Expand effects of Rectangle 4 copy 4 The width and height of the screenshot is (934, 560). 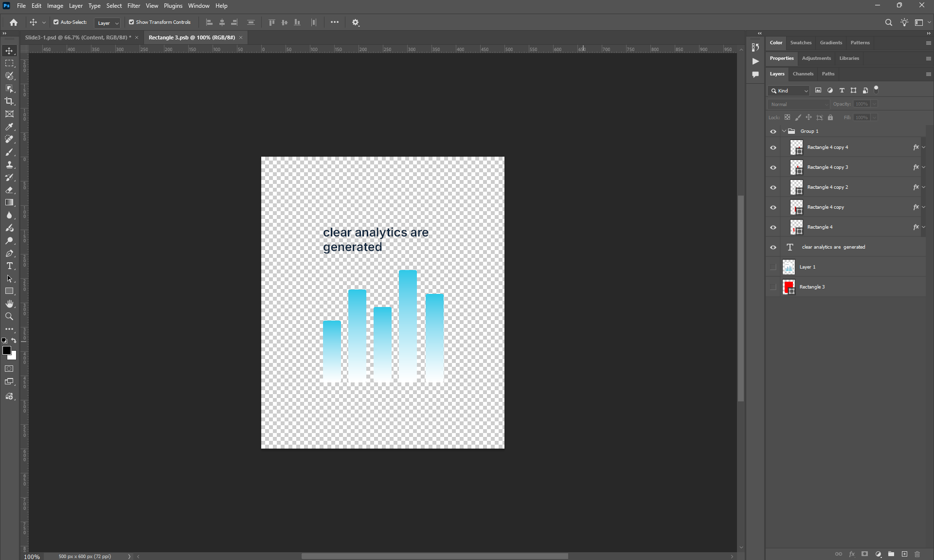(x=924, y=147)
